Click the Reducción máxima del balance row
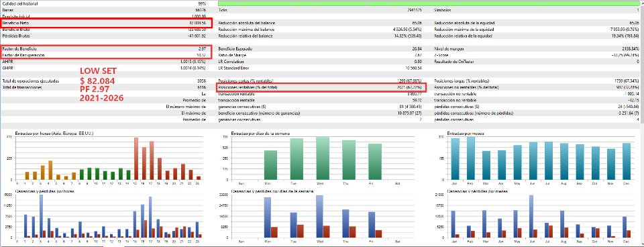The image size is (644, 247). [321, 30]
